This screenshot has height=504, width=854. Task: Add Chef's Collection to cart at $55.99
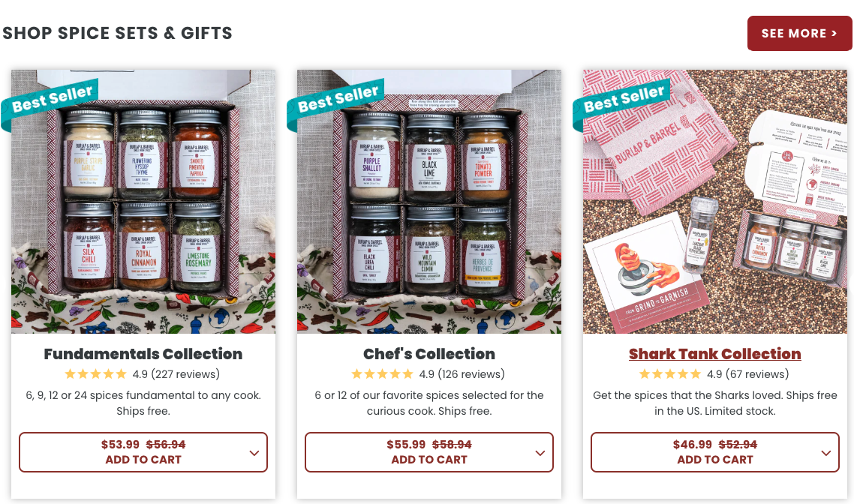coord(429,452)
